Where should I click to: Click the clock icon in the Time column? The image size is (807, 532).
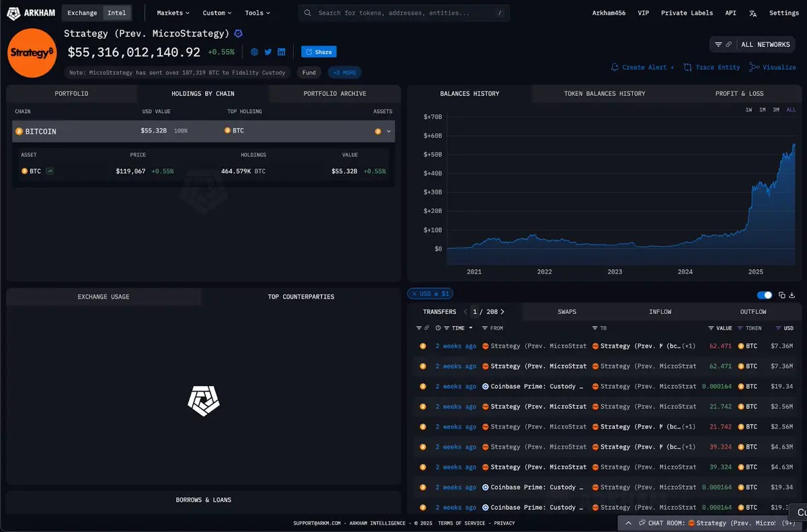pos(438,328)
